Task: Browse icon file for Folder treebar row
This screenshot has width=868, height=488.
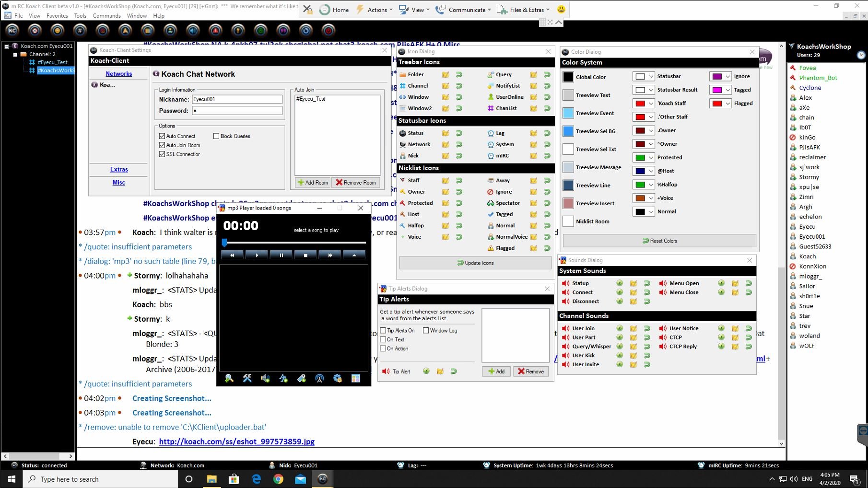Action: (x=446, y=74)
